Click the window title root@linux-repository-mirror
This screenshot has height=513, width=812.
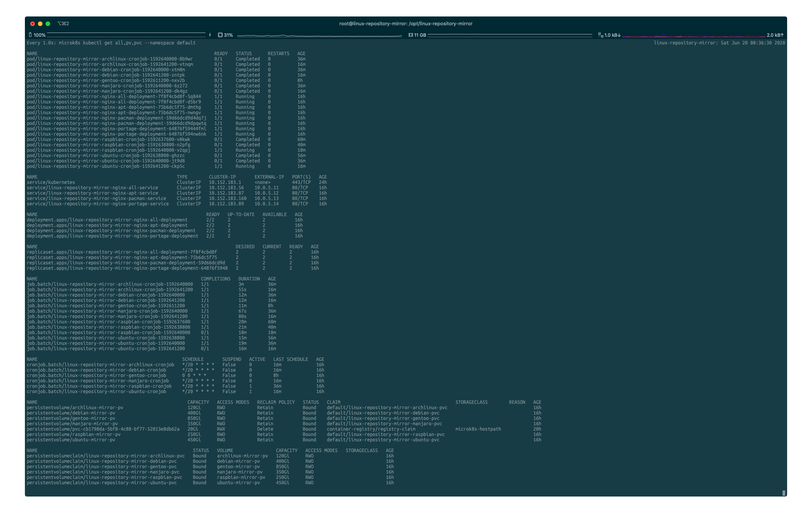pos(405,24)
